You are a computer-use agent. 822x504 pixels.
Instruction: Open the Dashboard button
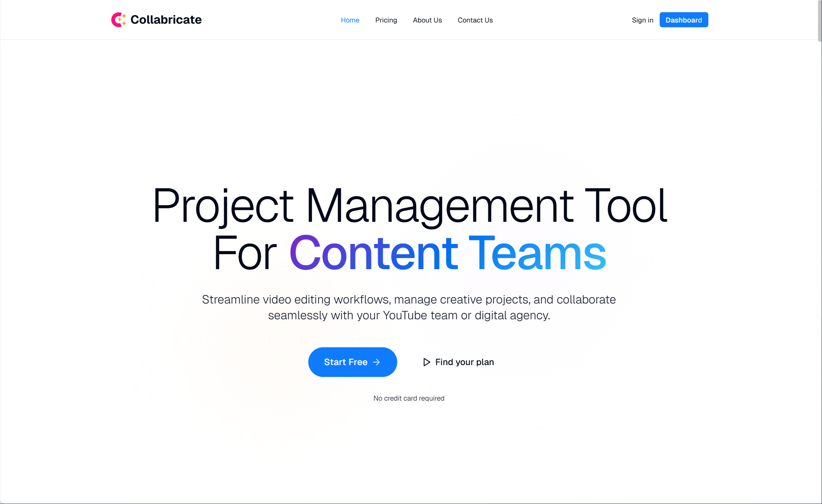coord(684,20)
